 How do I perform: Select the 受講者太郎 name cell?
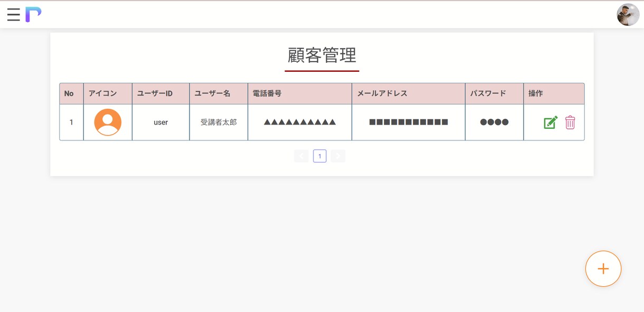tap(219, 122)
